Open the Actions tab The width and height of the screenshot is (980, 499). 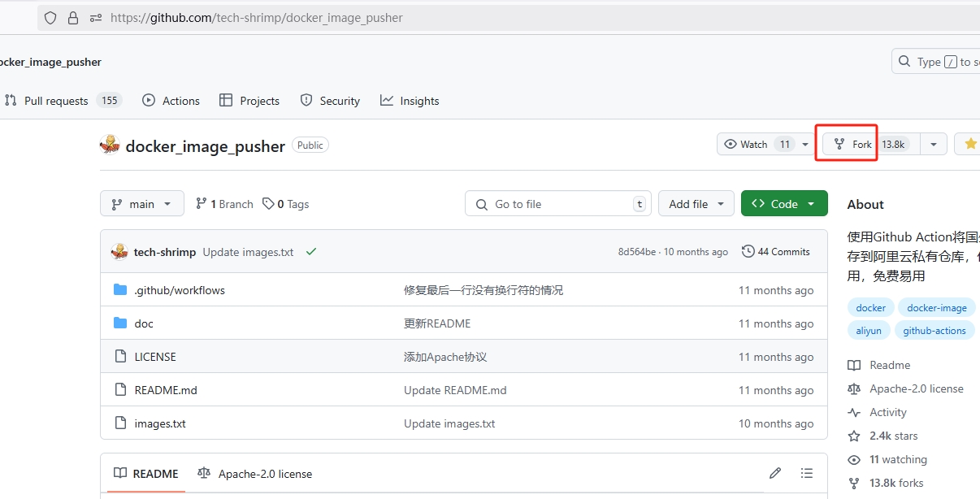[171, 101]
